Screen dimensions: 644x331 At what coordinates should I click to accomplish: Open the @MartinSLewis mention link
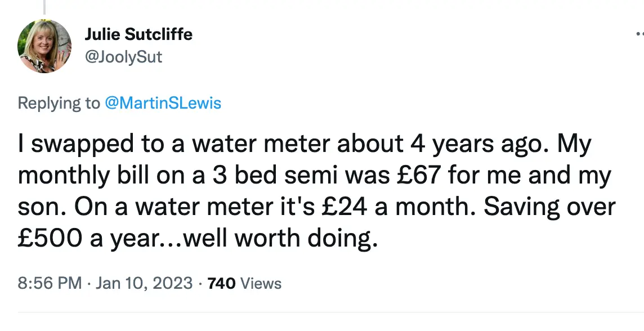(164, 103)
